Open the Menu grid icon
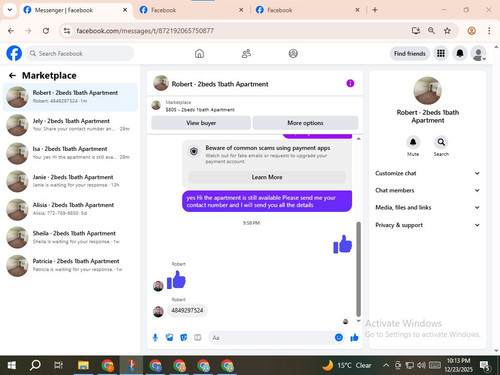Image resolution: width=500 pixels, height=375 pixels. [441, 53]
